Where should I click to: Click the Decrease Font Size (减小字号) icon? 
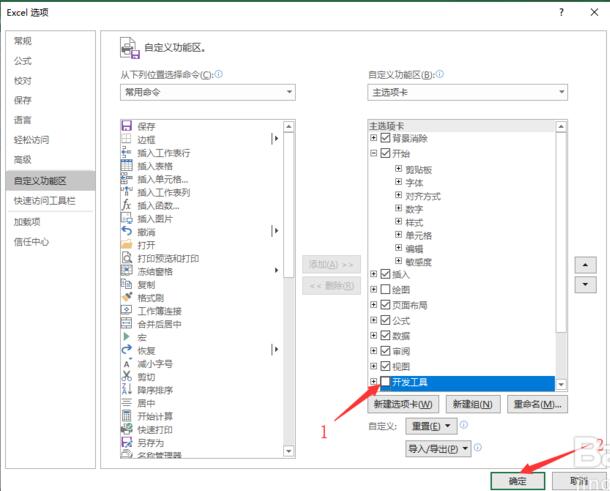coord(126,363)
